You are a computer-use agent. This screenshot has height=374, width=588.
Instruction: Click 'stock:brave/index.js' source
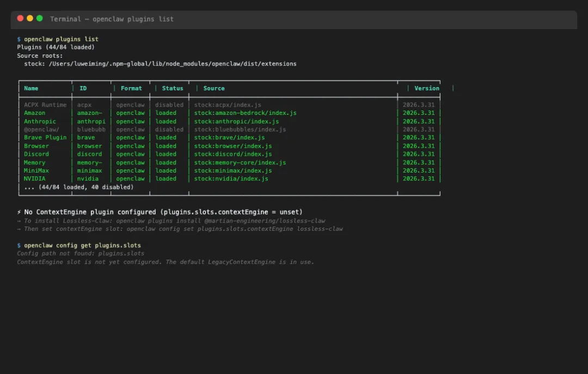229,138
